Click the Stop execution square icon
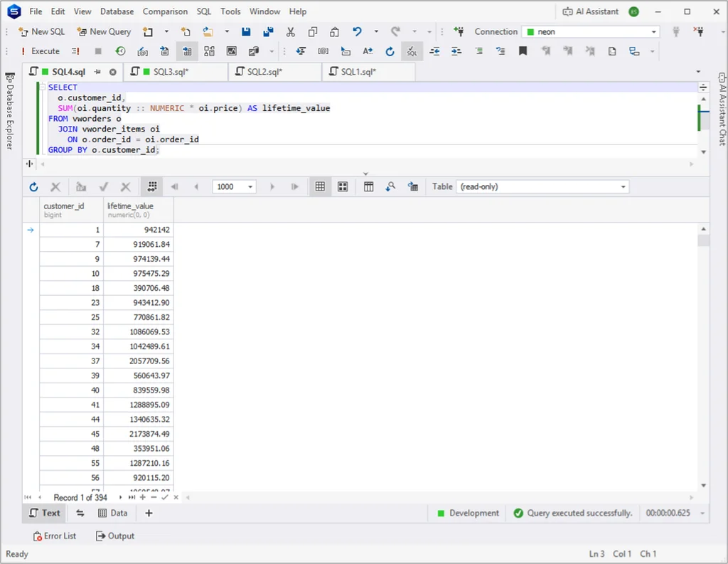 click(98, 51)
